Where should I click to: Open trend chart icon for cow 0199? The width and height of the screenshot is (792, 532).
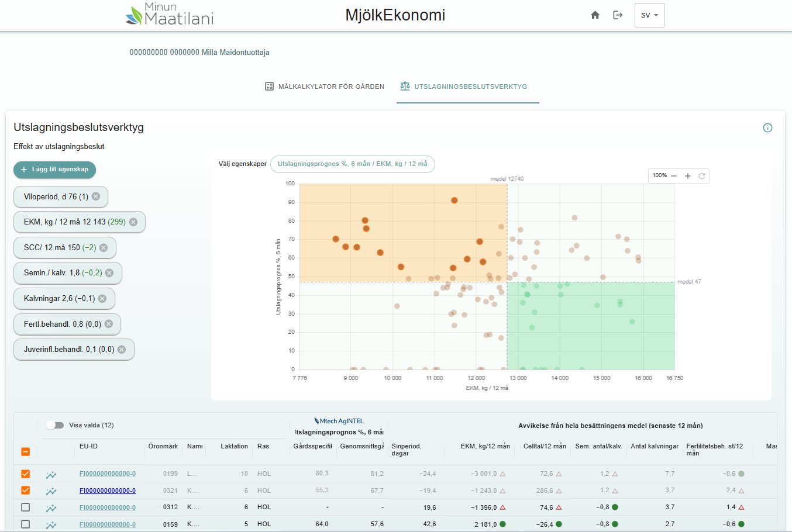[51, 475]
